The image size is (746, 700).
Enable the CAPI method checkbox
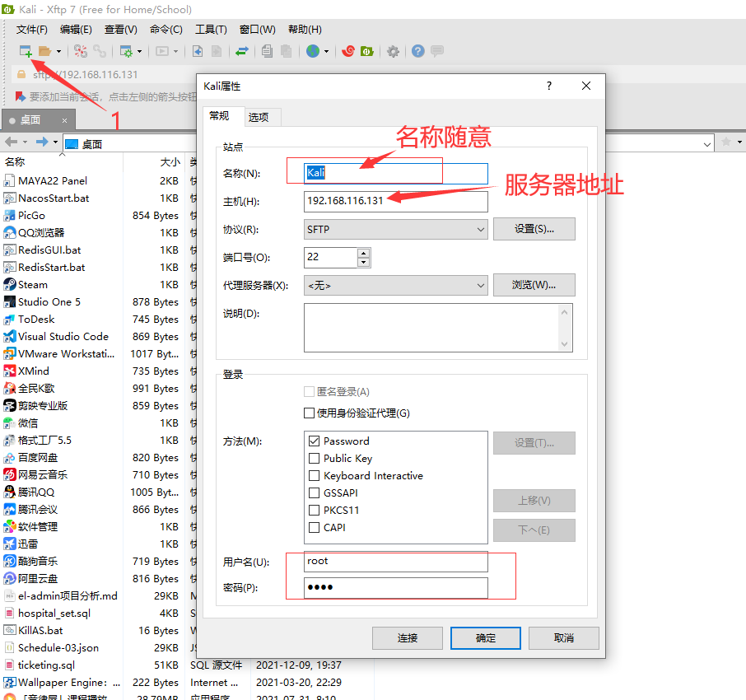click(314, 527)
